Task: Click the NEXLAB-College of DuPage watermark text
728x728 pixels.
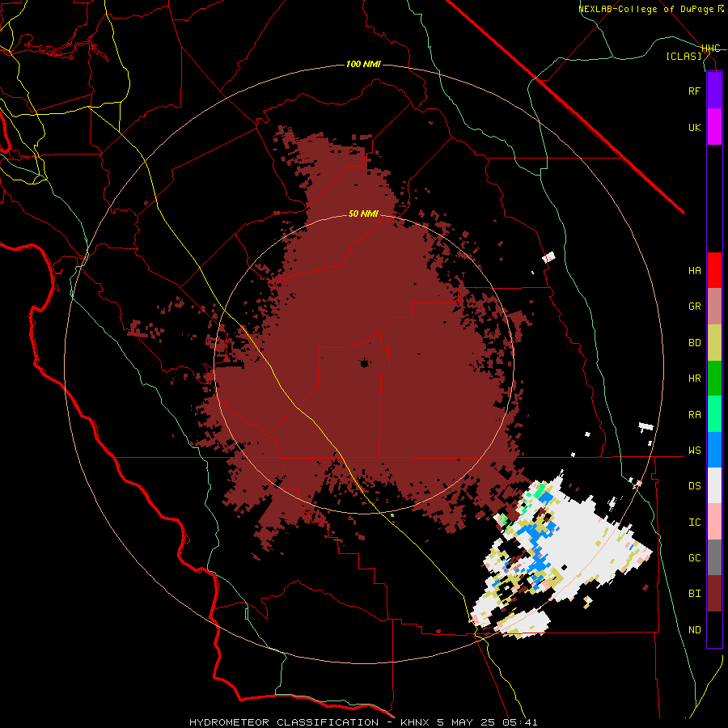Action: coord(645,9)
